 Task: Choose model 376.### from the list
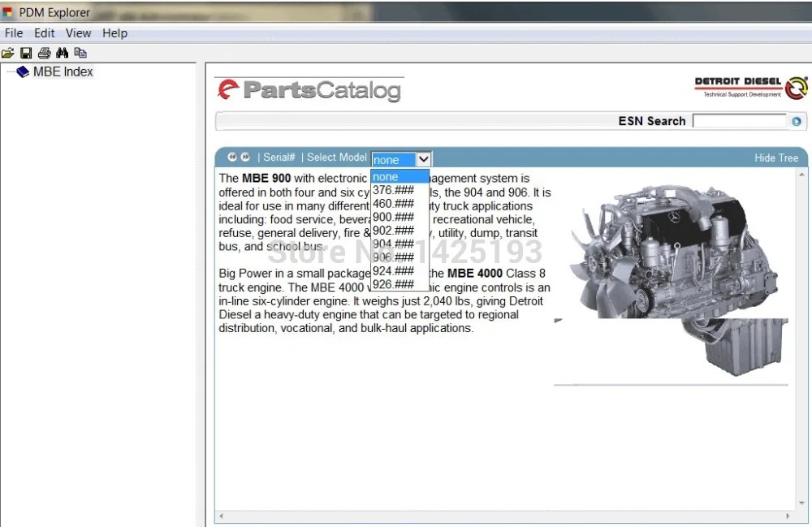(400, 190)
